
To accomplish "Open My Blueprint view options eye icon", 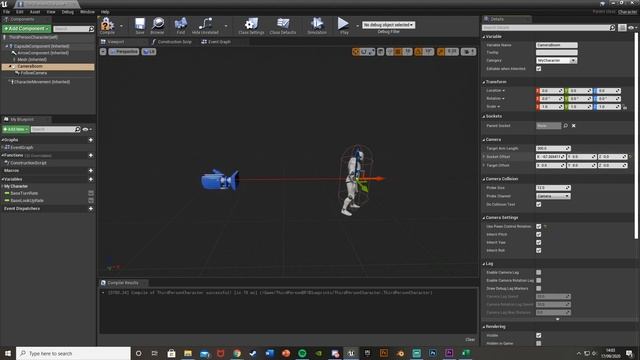I will (87, 129).
